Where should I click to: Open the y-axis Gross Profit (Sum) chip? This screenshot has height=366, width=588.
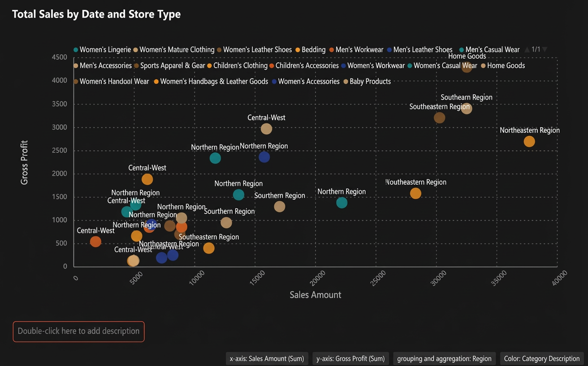[x=350, y=358]
